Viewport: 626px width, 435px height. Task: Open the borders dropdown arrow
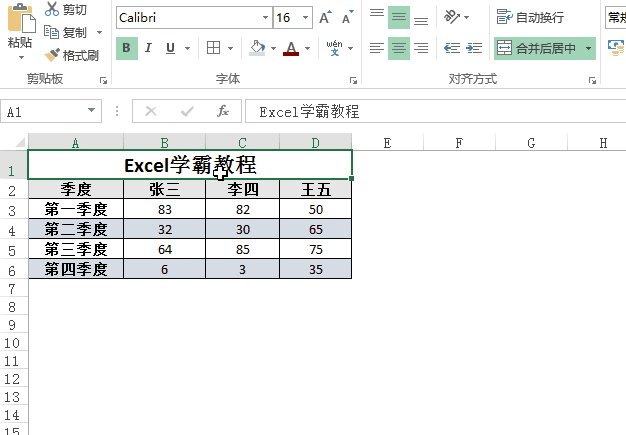coord(230,48)
